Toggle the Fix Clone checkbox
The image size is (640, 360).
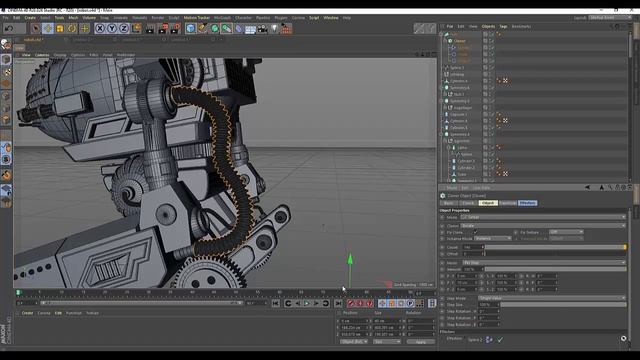pyautogui.click(x=475, y=232)
